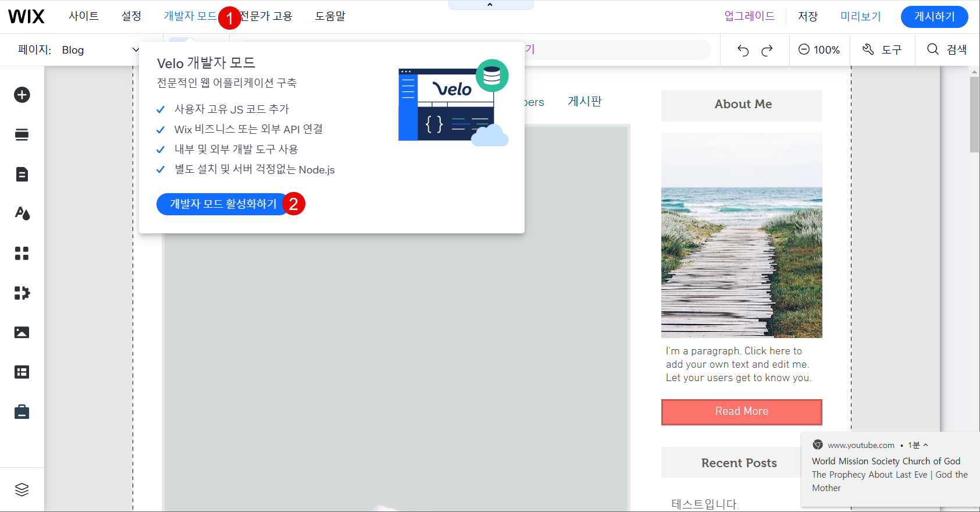The image size is (980, 512).
Task: Open the 도구 tools menu
Action: 882,50
